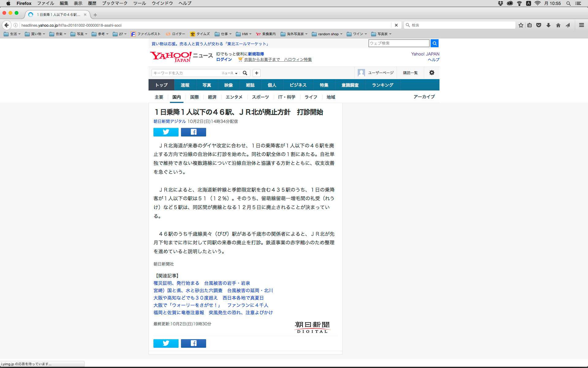
Task: Open the Yahoo News settings gear icon
Action: (432, 73)
